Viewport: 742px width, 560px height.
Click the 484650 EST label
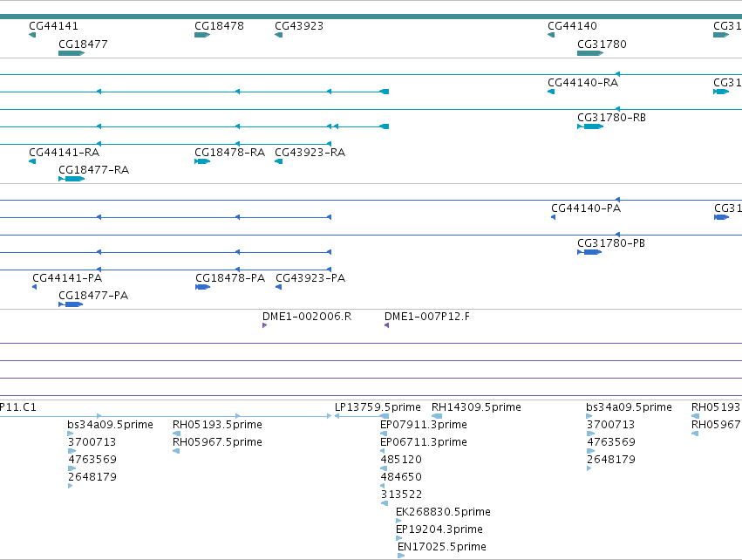pos(401,476)
